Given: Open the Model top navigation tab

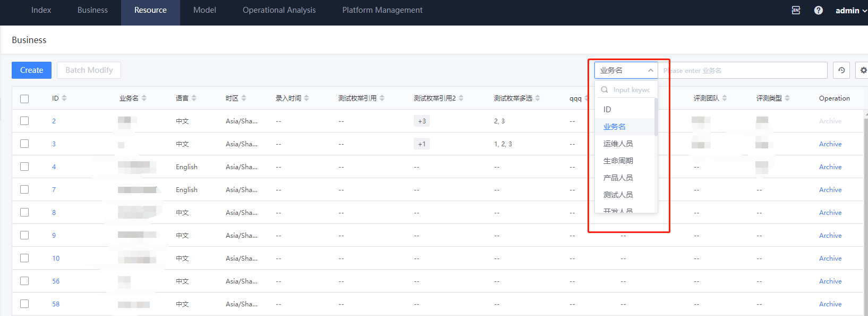Looking at the screenshot, I should coord(205,10).
